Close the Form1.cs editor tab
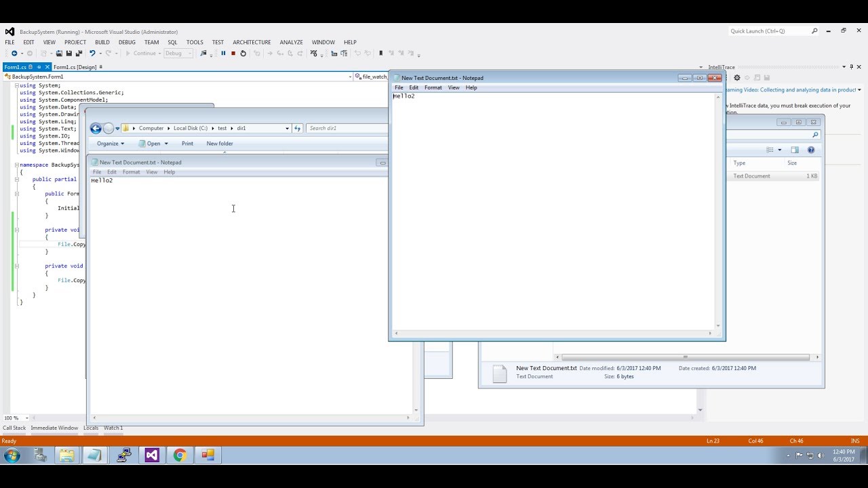 47,67
